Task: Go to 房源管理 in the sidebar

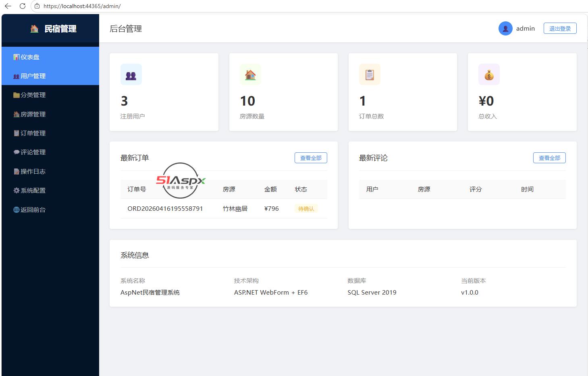Action: click(x=50, y=114)
